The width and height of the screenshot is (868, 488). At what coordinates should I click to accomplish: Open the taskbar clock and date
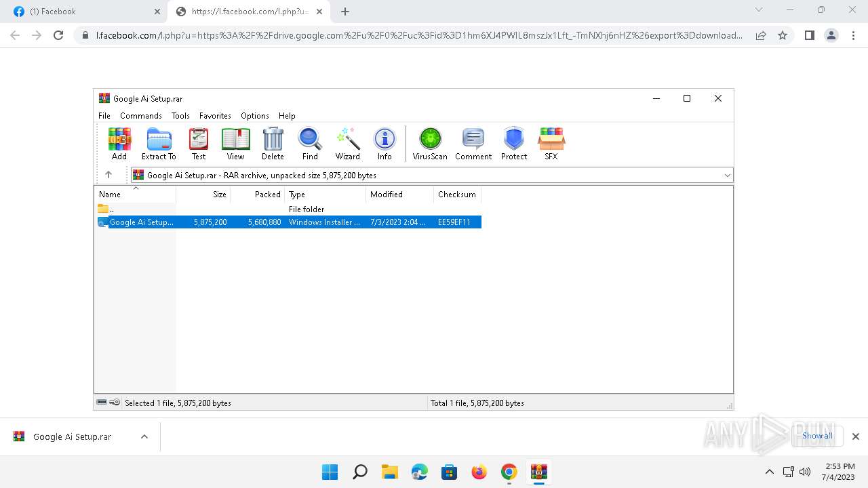[x=840, y=472]
